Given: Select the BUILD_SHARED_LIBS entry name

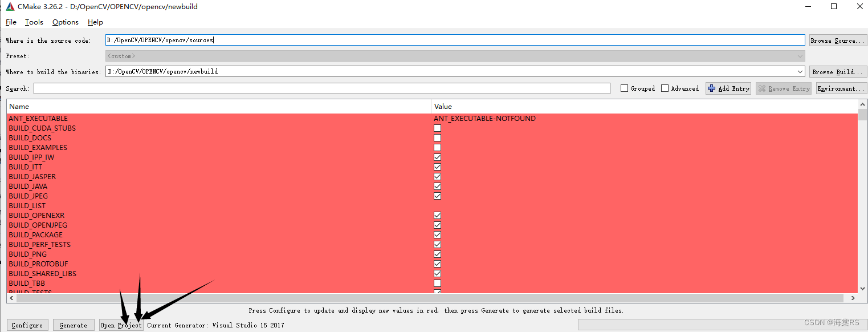Looking at the screenshot, I should pos(42,274).
